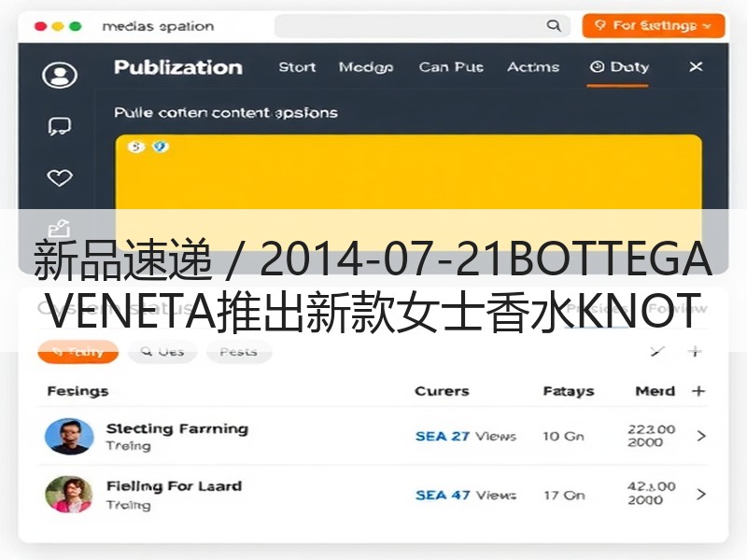Select the Ues filter pill
This screenshot has width=747, height=560.
point(162,352)
